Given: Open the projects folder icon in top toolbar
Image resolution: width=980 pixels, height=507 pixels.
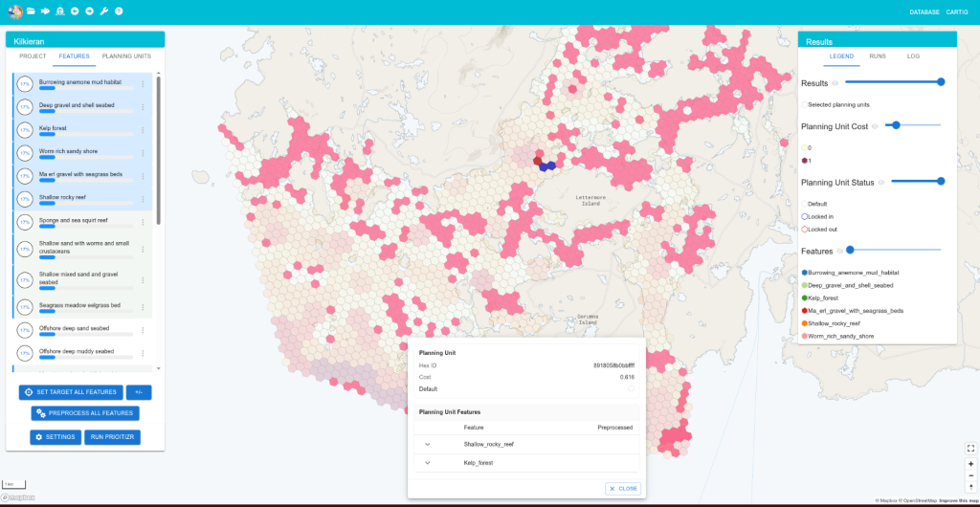Looking at the screenshot, I should (x=31, y=11).
